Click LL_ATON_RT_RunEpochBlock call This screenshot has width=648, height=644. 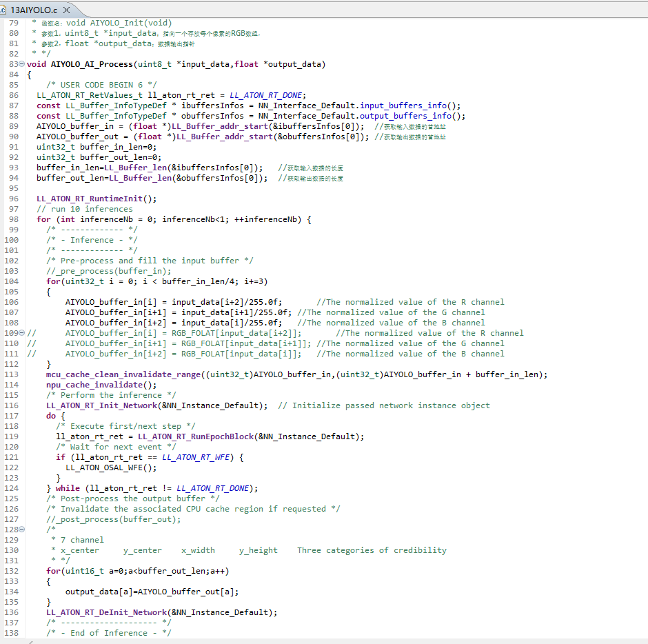point(196,436)
